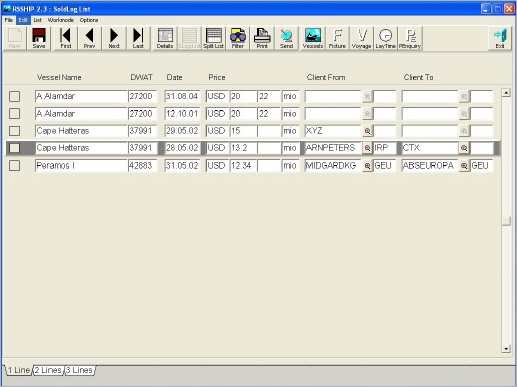This screenshot has width=517, height=387.
Task: Click the Exit button
Action: pyautogui.click(x=500, y=38)
